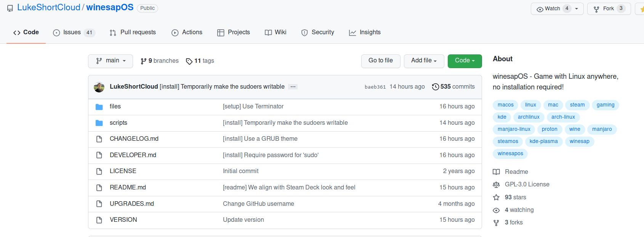
Task: Select the manjaro-linux topic tag
Action: click(x=514, y=129)
